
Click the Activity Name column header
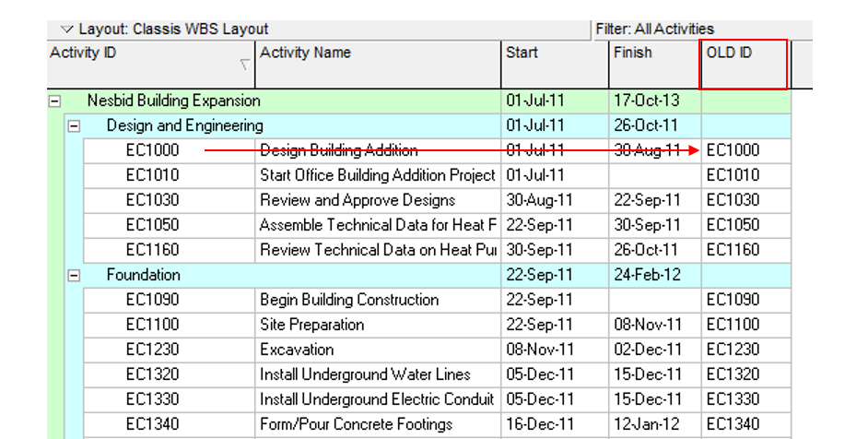pos(378,65)
